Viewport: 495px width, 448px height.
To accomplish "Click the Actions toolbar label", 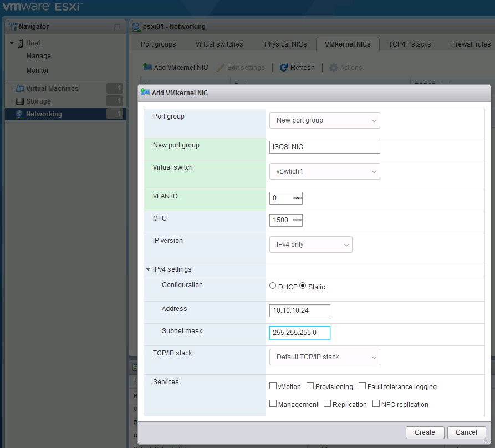I will coord(351,68).
